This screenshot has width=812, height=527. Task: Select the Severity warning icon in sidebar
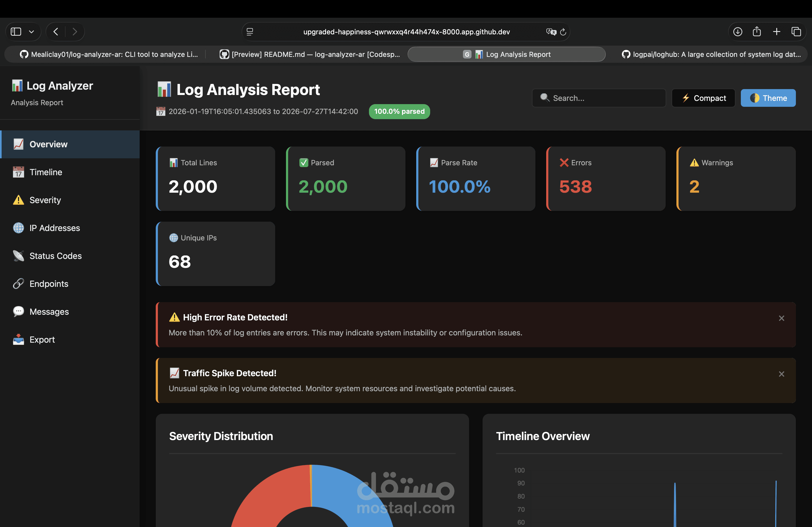click(x=18, y=200)
